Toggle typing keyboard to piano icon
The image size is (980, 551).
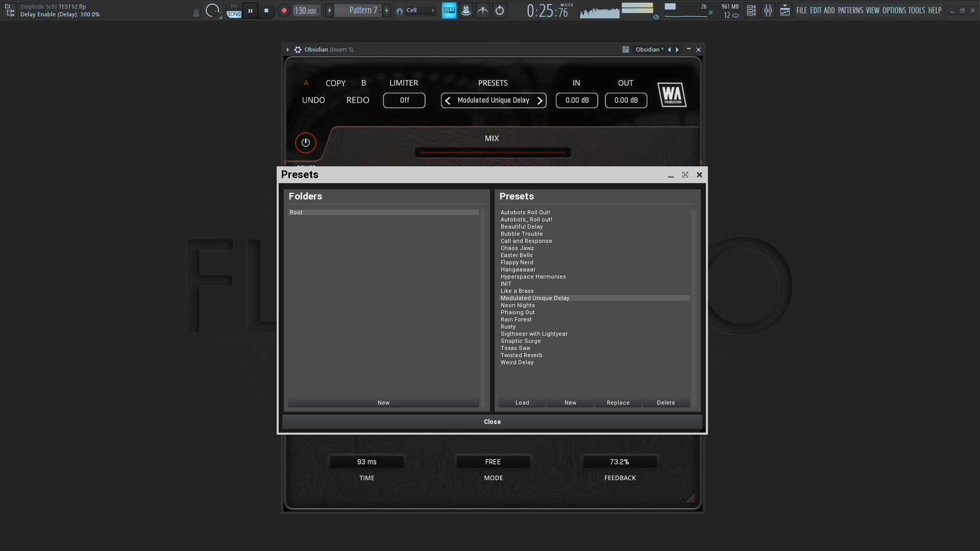(x=449, y=10)
